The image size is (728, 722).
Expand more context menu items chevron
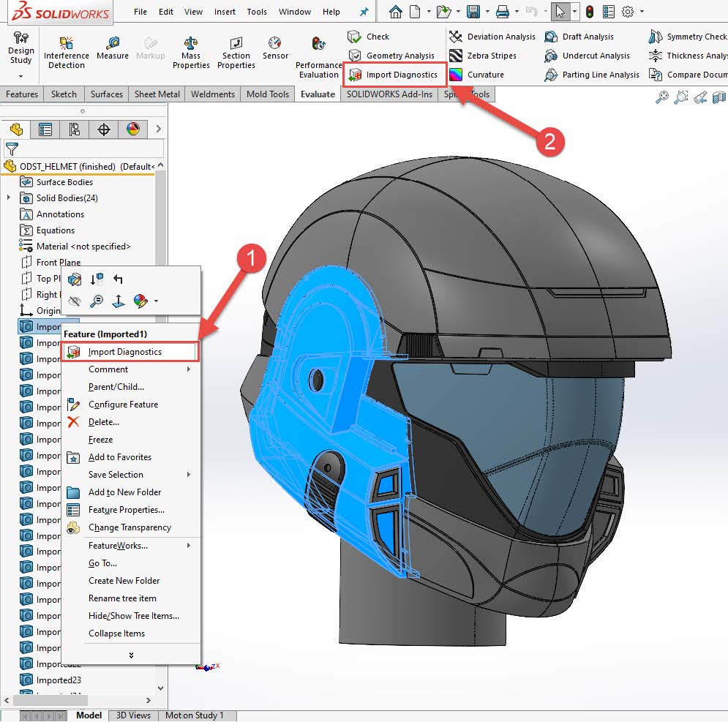[x=132, y=655]
